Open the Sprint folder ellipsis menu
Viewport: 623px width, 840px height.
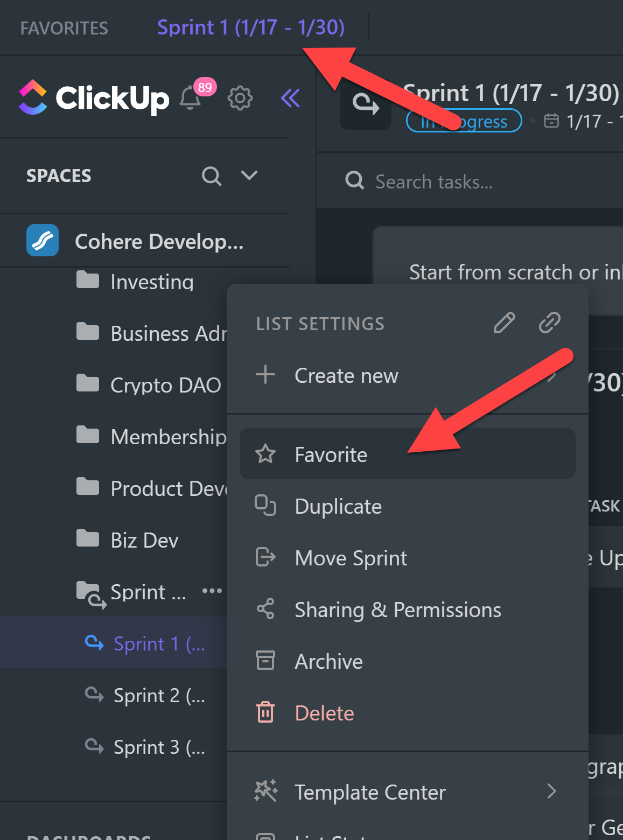click(x=212, y=591)
